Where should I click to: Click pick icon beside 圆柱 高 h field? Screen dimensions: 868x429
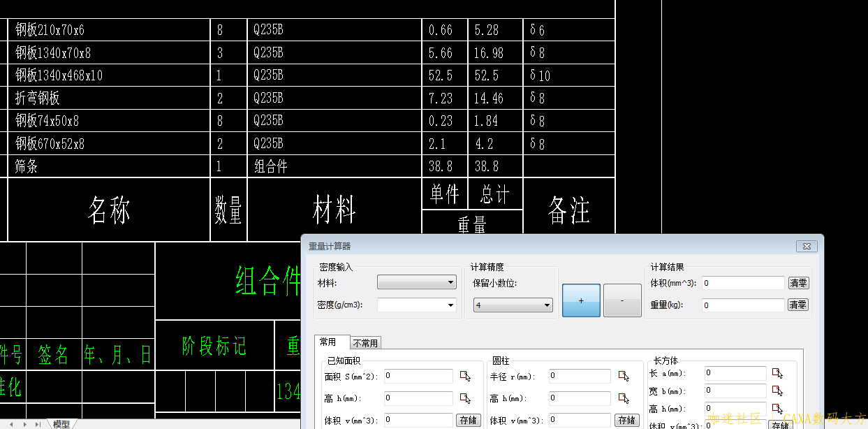[x=624, y=398]
